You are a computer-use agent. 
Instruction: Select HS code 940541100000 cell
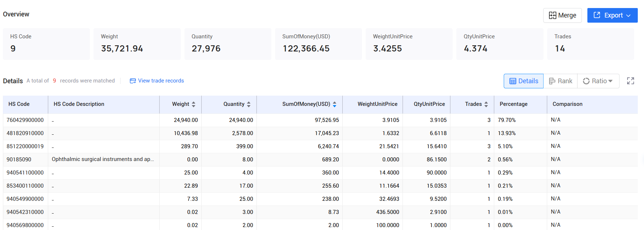[x=25, y=173]
